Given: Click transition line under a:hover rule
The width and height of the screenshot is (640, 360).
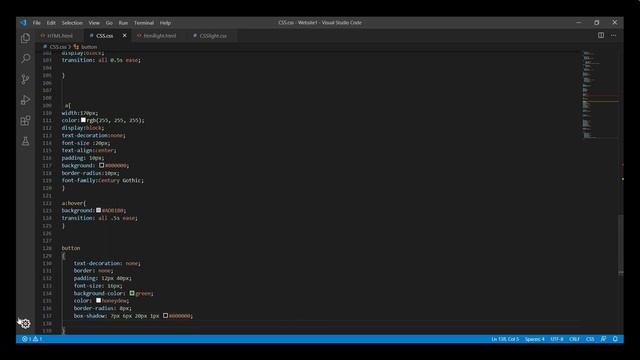Looking at the screenshot, I should pos(100,218).
